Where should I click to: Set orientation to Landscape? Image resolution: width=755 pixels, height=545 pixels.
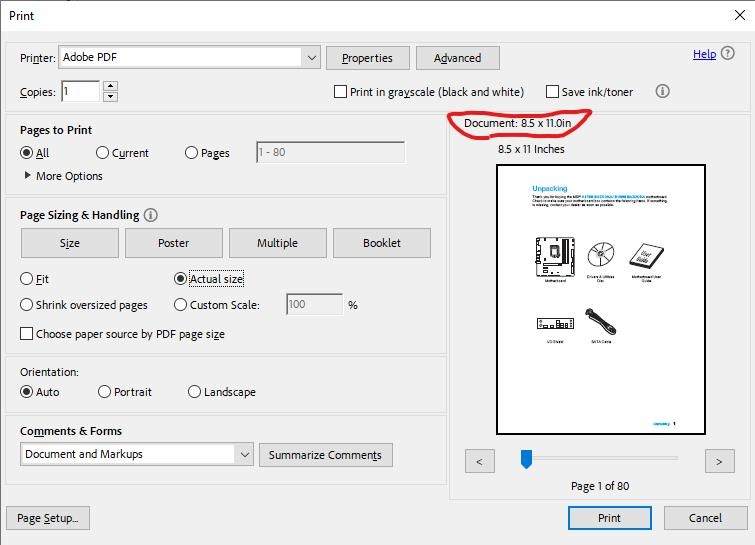[x=194, y=392]
